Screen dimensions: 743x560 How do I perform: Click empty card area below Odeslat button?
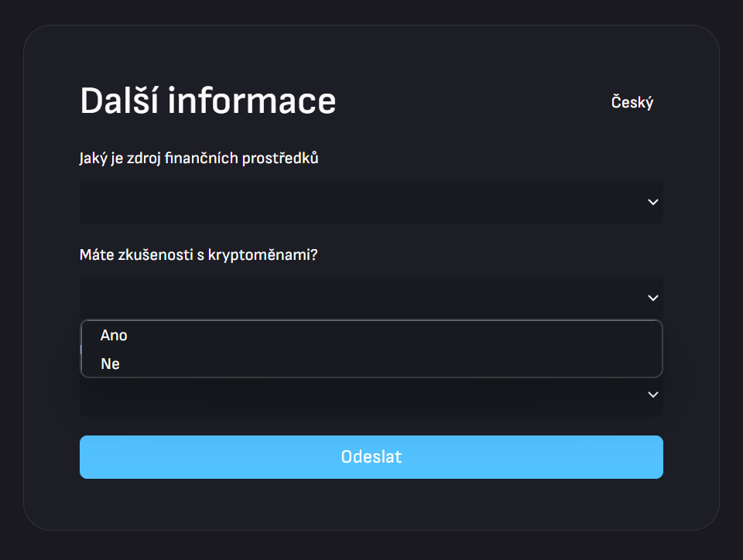pos(371,504)
